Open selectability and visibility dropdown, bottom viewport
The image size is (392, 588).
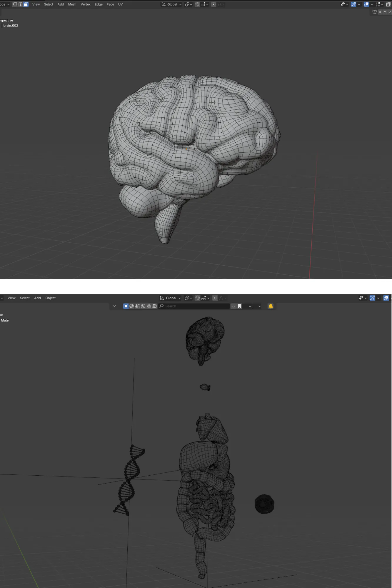coord(363,298)
